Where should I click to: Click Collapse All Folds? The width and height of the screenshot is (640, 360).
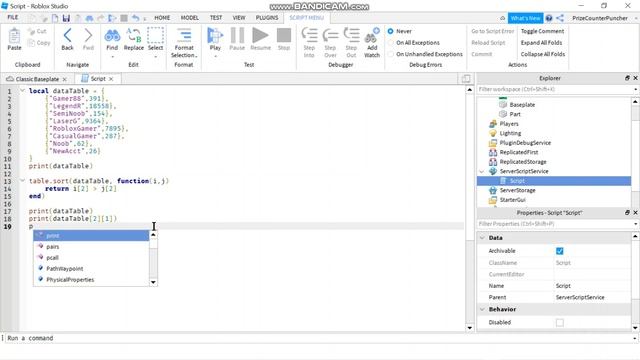543,54
